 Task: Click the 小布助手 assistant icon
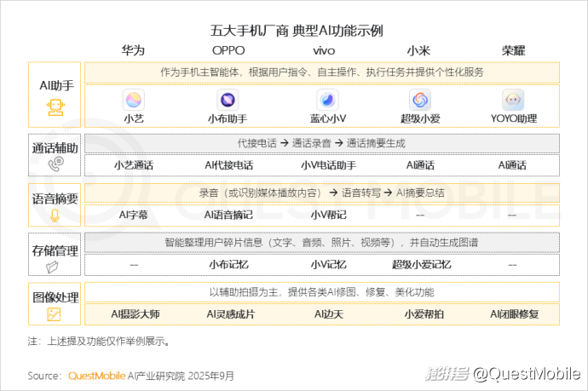click(228, 100)
